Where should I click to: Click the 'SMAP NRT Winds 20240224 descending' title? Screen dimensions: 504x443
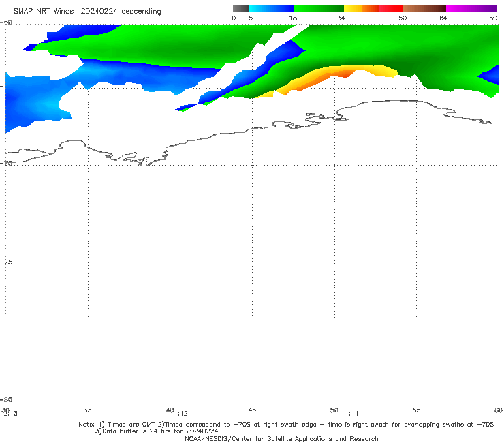[x=87, y=12]
